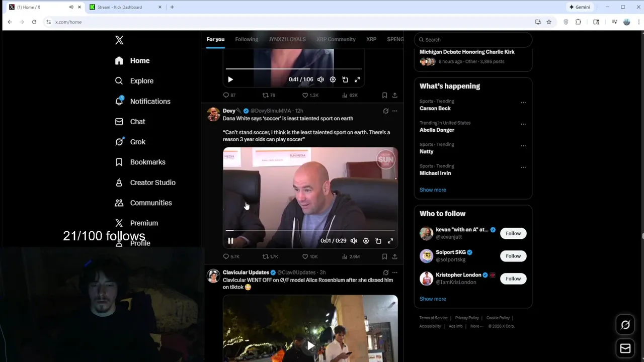Expand top 1:06 video to fullscreen
644x362 pixels.
click(357, 79)
